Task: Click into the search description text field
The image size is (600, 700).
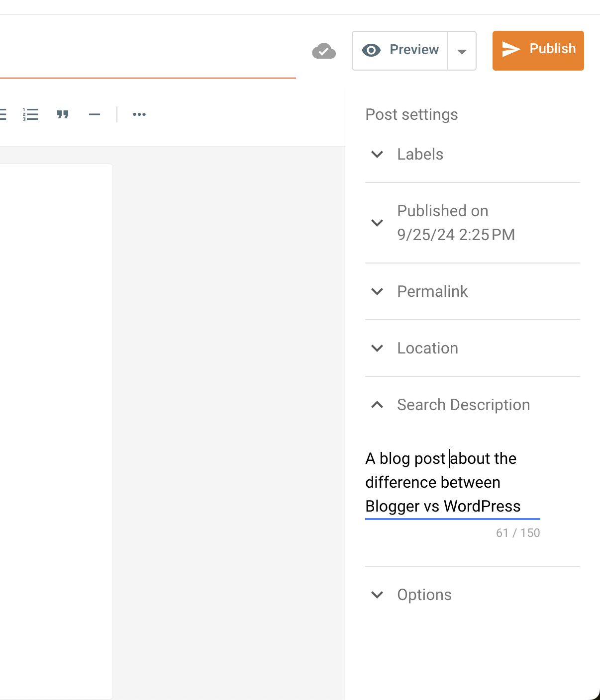Action: pyautogui.click(x=453, y=482)
